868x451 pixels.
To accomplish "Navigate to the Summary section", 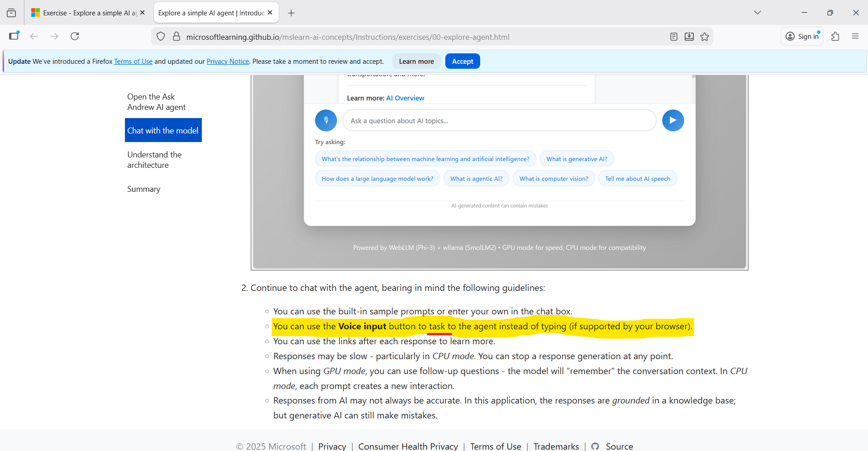I will pos(143,189).
